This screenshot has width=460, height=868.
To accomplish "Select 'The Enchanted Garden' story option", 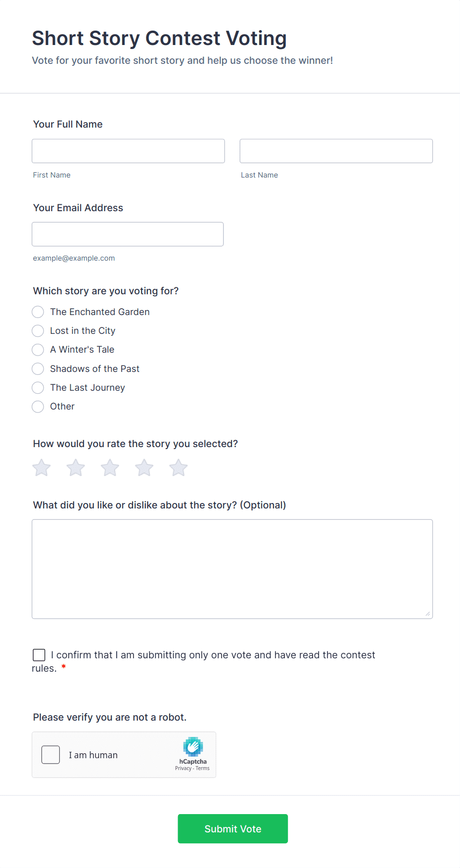I will tap(38, 312).
